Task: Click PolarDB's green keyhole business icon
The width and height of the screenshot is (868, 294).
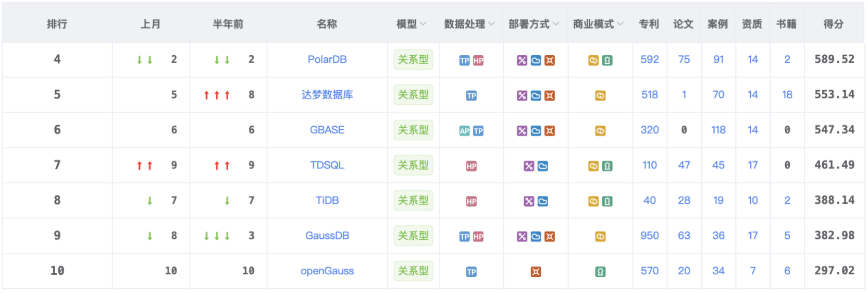Action: [x=607, y=60]
